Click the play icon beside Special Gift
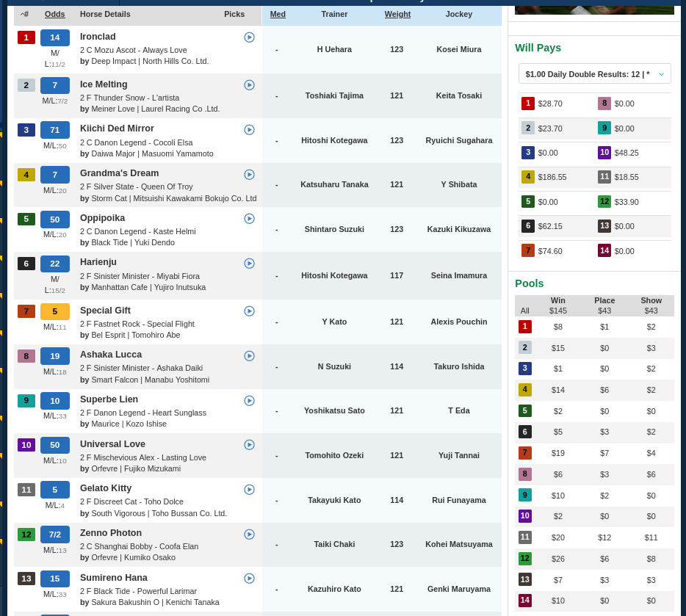 249,311
